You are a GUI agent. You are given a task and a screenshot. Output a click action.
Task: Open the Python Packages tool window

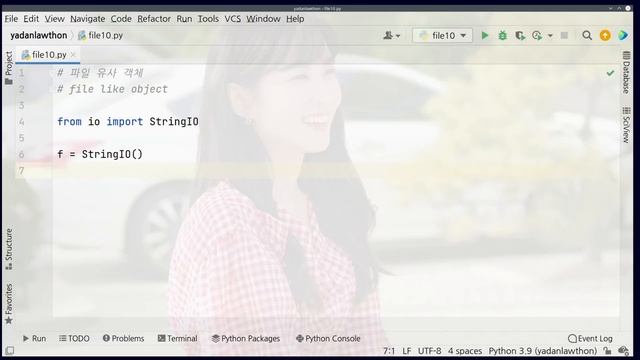246,338
